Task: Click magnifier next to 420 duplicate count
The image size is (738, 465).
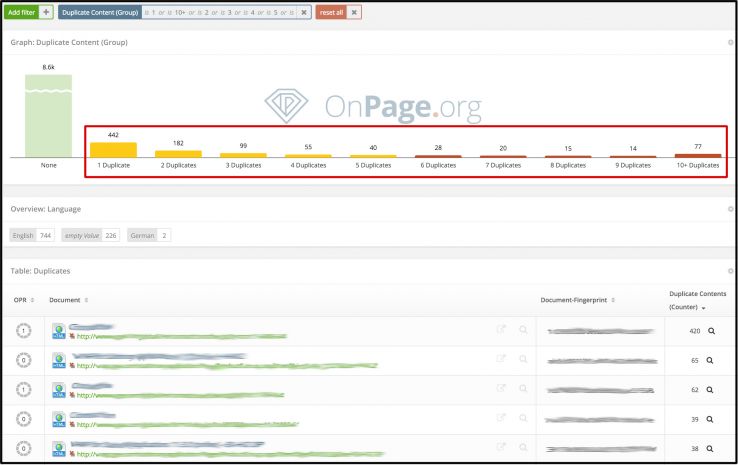Action: [x=711, y=331]
